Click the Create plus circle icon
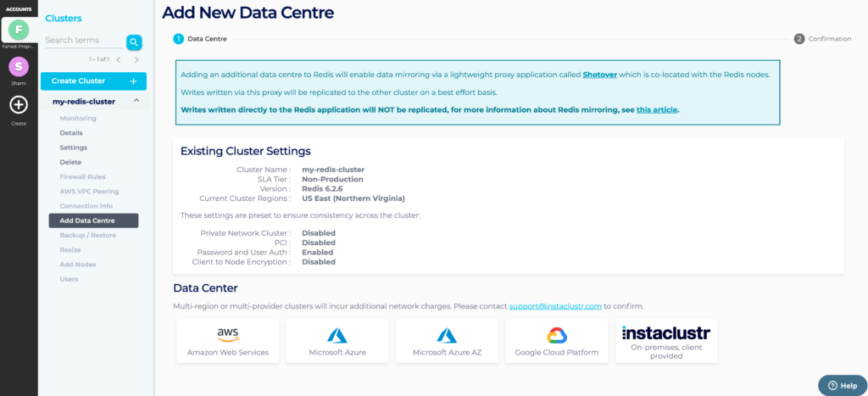This screenshot has height=396, width=868. coord(19,105)
